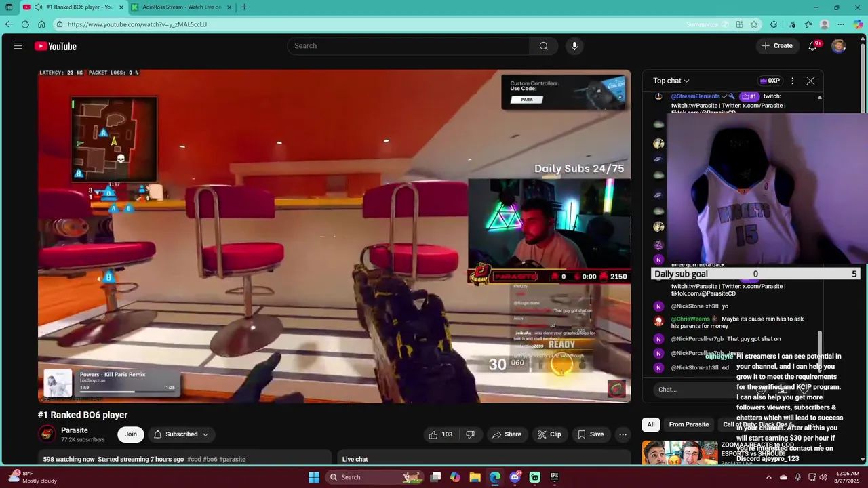The width and height of the screenshot is (868, 488).
Task: Click the Summarize button in address bar
Action: click(707, 24)
